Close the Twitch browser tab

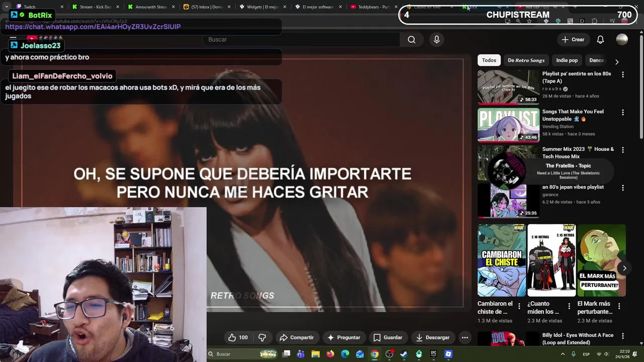click(x=62, y=7)
